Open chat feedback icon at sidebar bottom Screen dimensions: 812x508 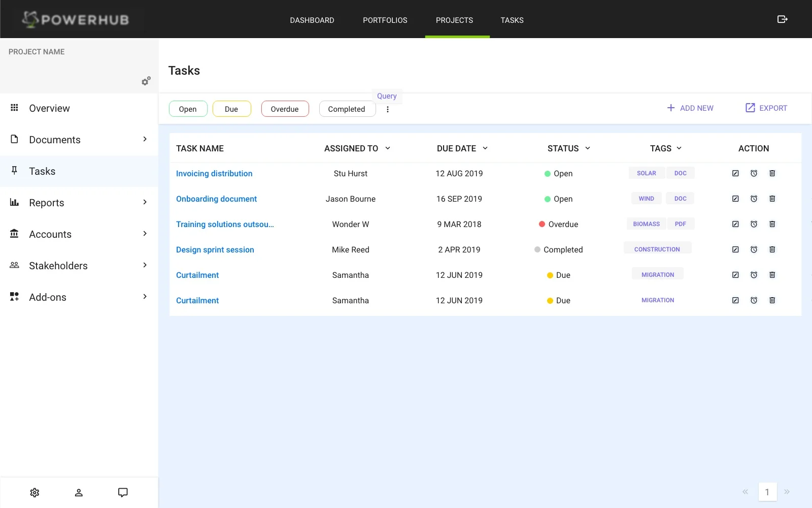point(123,493)
